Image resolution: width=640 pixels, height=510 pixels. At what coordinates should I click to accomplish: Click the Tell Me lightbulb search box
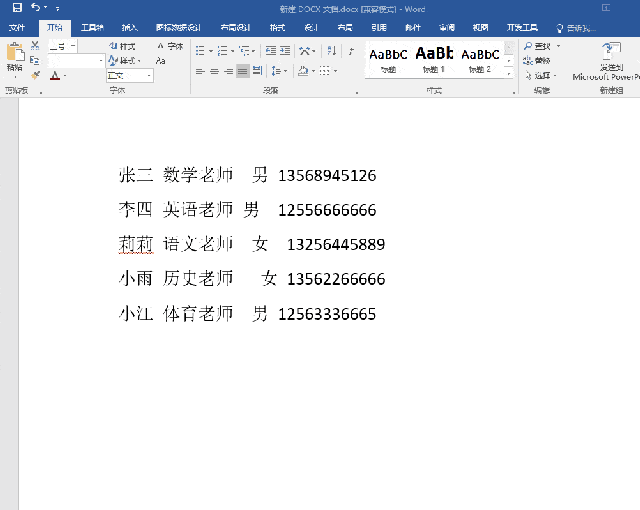[x=576, y=28]
